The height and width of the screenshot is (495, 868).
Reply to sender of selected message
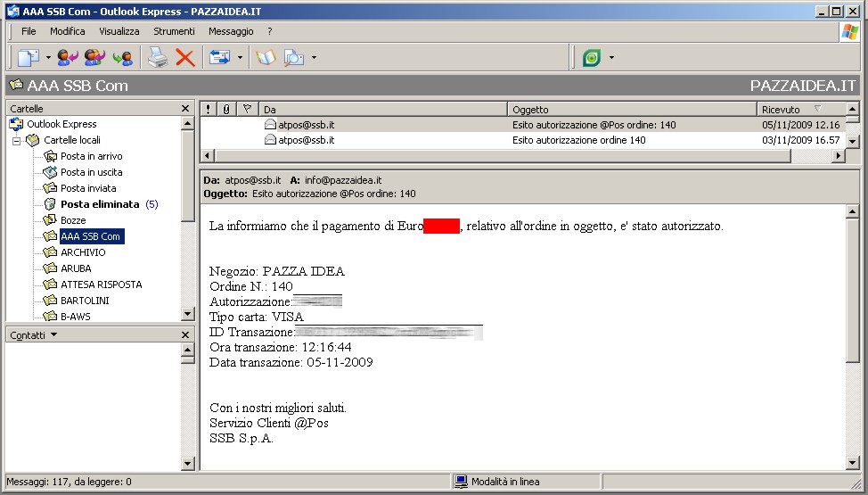click(x=68, y=57)
